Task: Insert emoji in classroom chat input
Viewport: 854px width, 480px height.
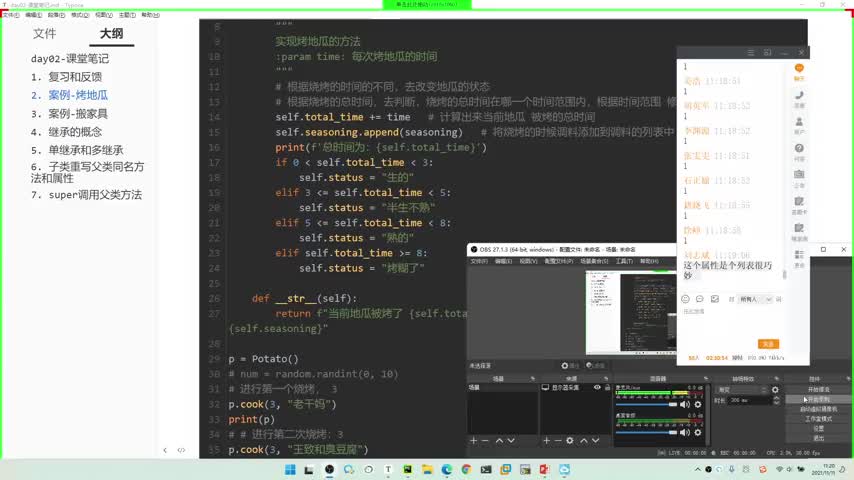Action: pyautogui.click(x=685, y=299)
